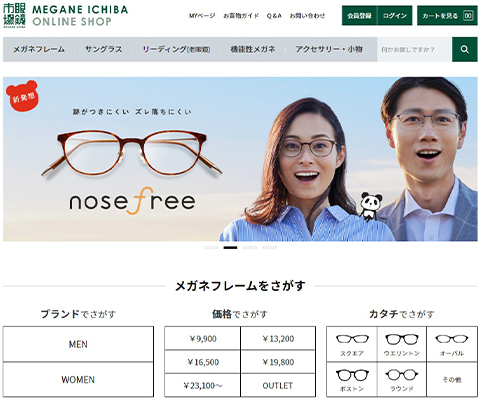Open the Q&A link
Image resolution: width=480 pixels, height=420 pixels.
[274, 16]
